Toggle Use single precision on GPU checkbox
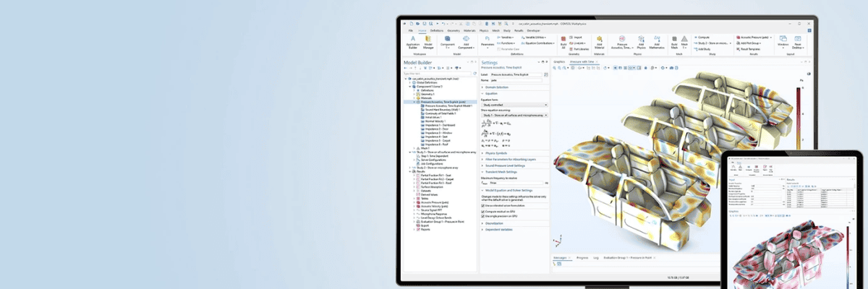The width and height of the screenshot is (868, 289). coord(483,216)
